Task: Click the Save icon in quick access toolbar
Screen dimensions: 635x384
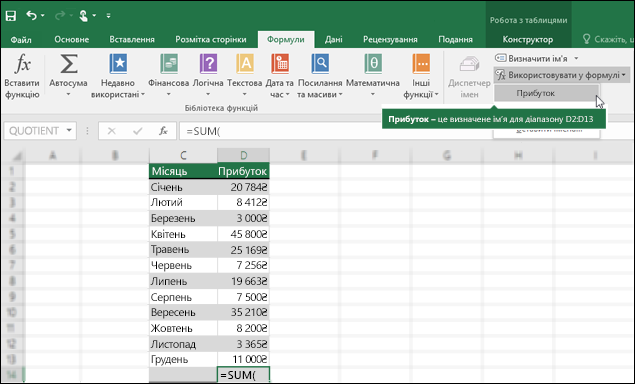Action: (11, 16)
